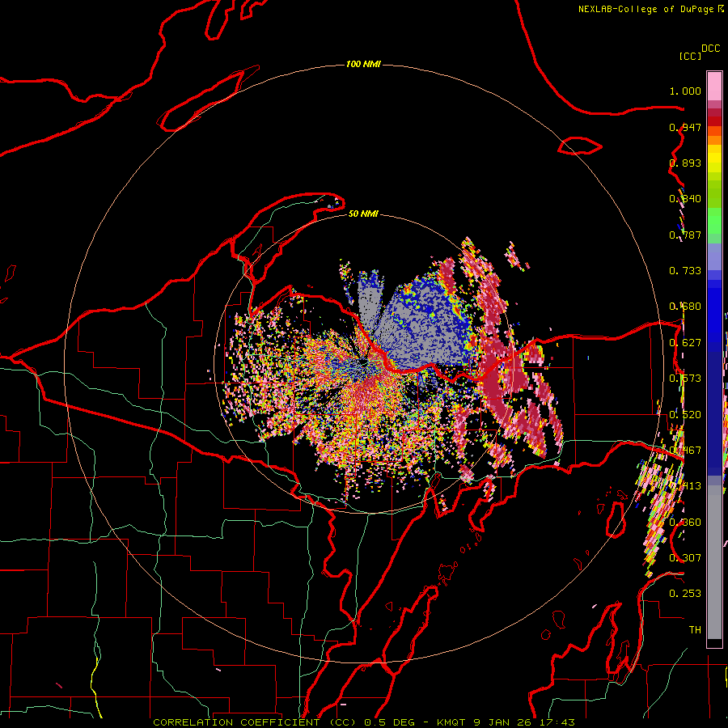
Task: Select the 0.360 scale value
Action: 685,523
